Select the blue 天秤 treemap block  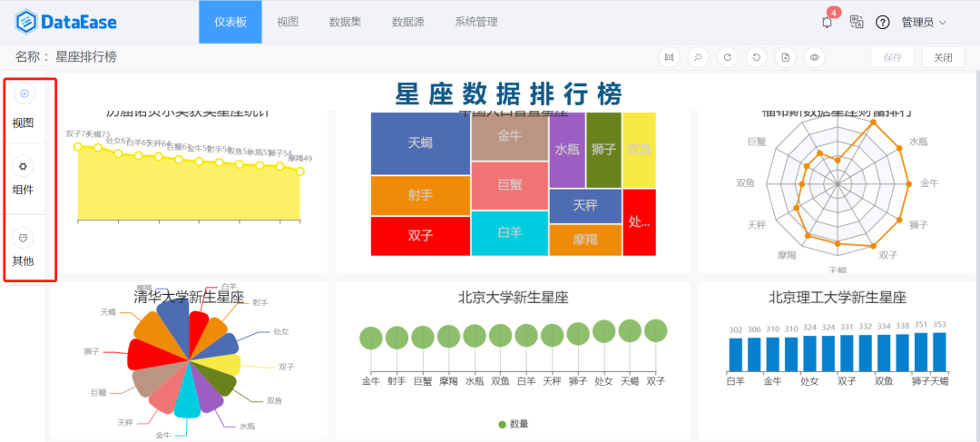tap(585, 206)
